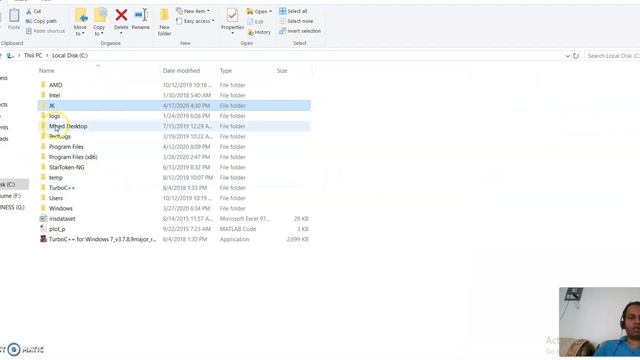Select the Windows folder
640x360 pixels.
coord(174,208)
